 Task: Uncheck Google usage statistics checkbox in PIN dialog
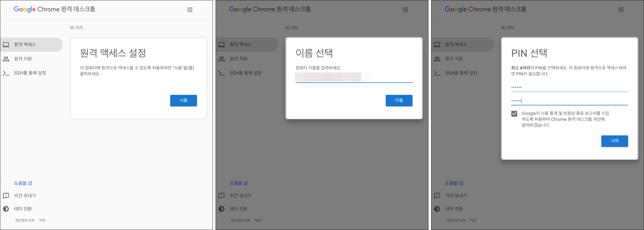point(514,114)
